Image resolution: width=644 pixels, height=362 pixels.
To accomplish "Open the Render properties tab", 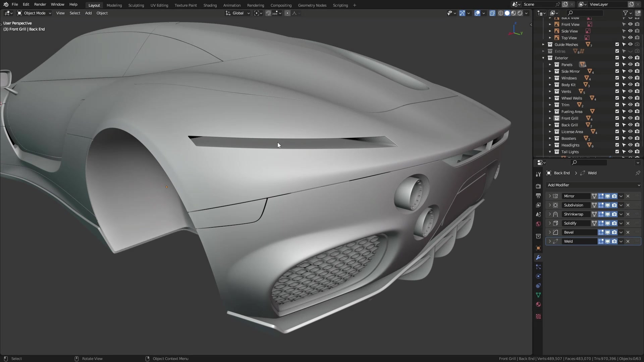I will [538, 186].
